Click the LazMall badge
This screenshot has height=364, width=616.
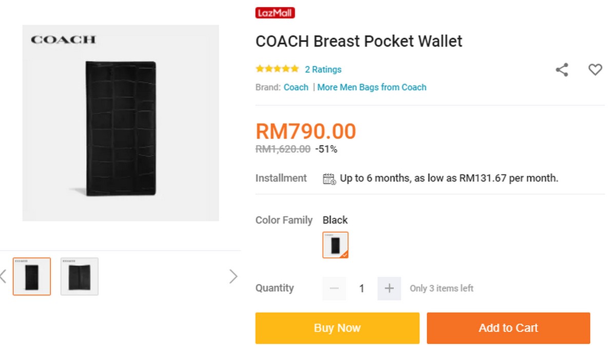coord(275,13)
